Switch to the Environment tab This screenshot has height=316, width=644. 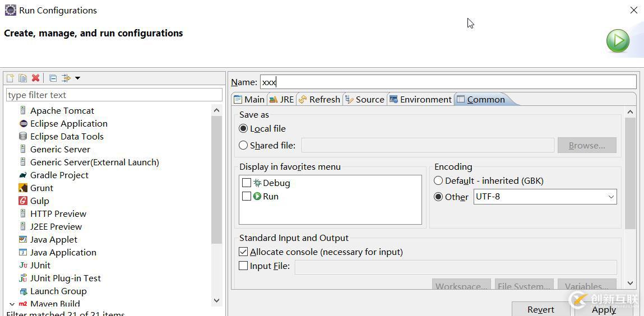[x=420, y=99]
